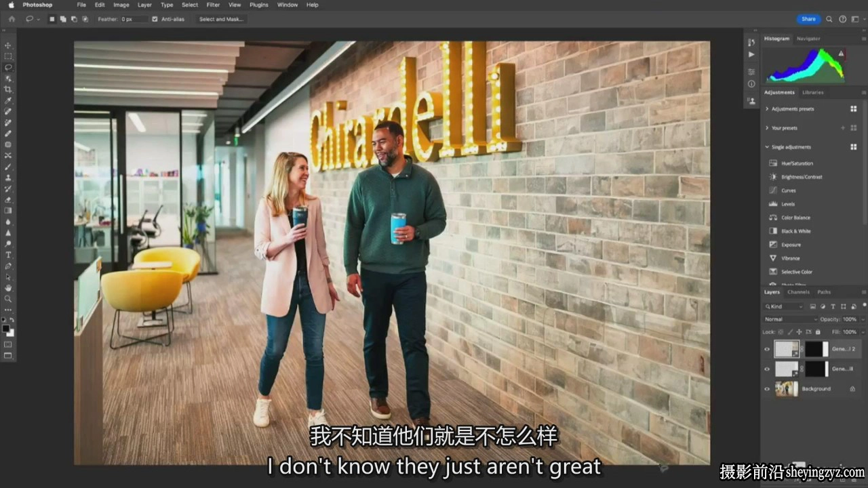Screen dimensions: 868x488
Task: Select the Object Selection tool
Action: point(8,79)
